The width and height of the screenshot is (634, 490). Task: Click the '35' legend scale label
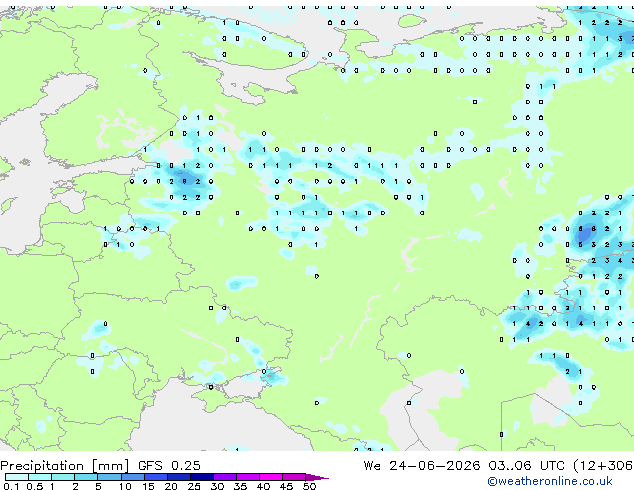pos(240,486)
